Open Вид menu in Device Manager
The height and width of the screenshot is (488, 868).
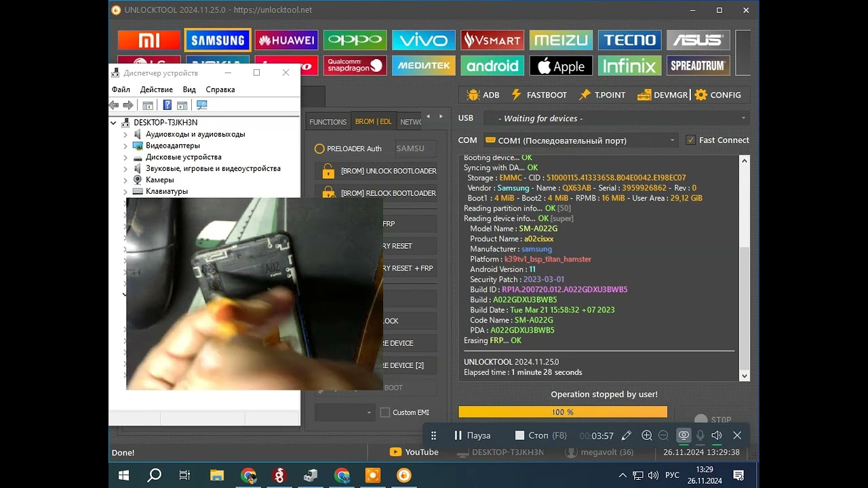189,89
